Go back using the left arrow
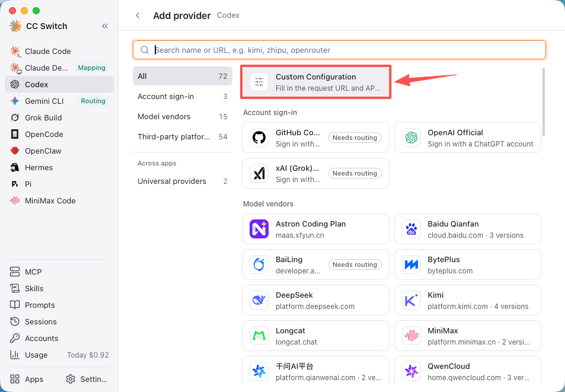 pos(138,15)
